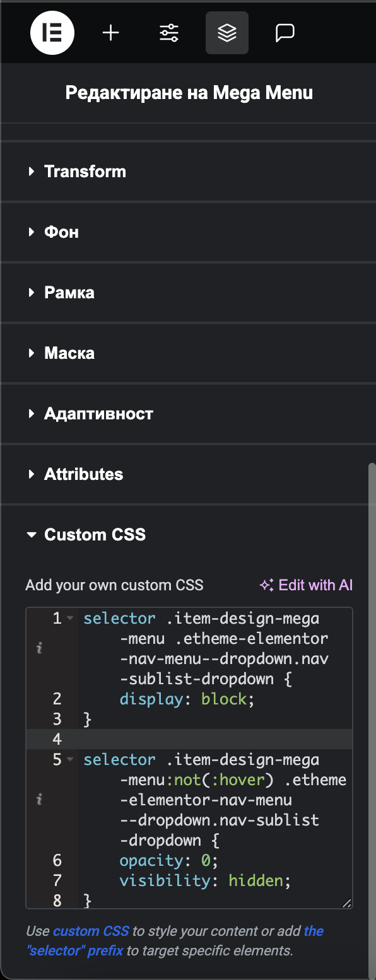The height and width of the screenshot is (980, 376).
Task: Click sparkle icon next to Edit with AI
Action: click(266, 585)
